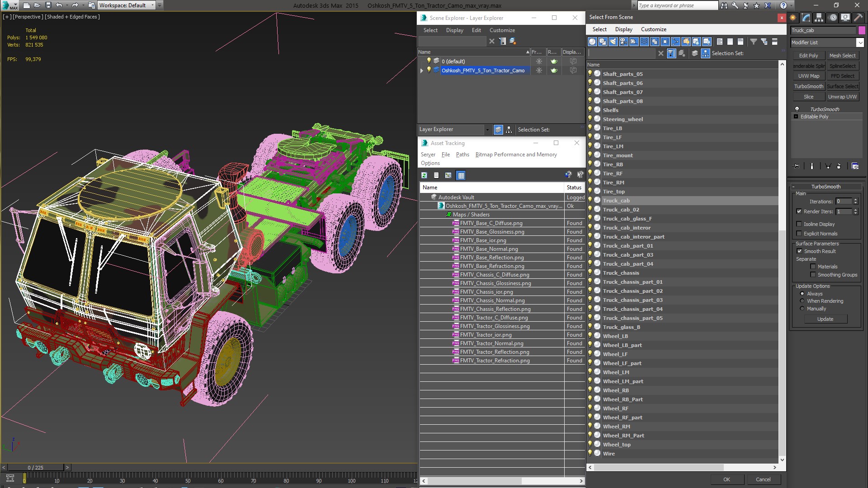Click the UVW Map modifier button
This screenshot has height=488, width=868.
tap(808, 76)
